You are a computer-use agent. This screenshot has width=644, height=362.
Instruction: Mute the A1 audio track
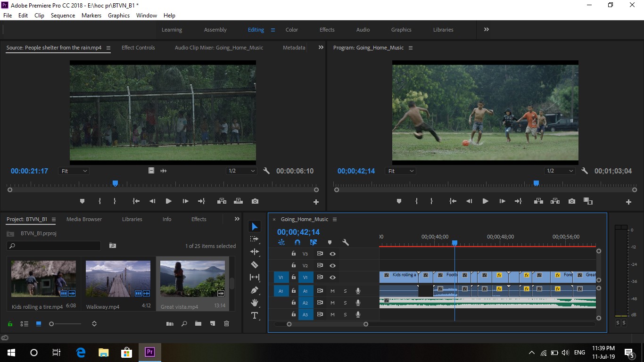coord(332,291)
